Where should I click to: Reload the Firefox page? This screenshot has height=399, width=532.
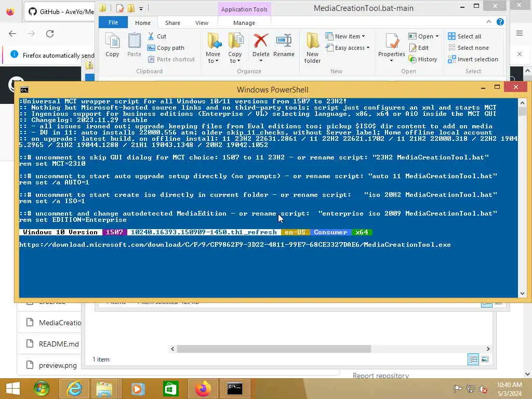pyautogui.click(x=50, y=34)
